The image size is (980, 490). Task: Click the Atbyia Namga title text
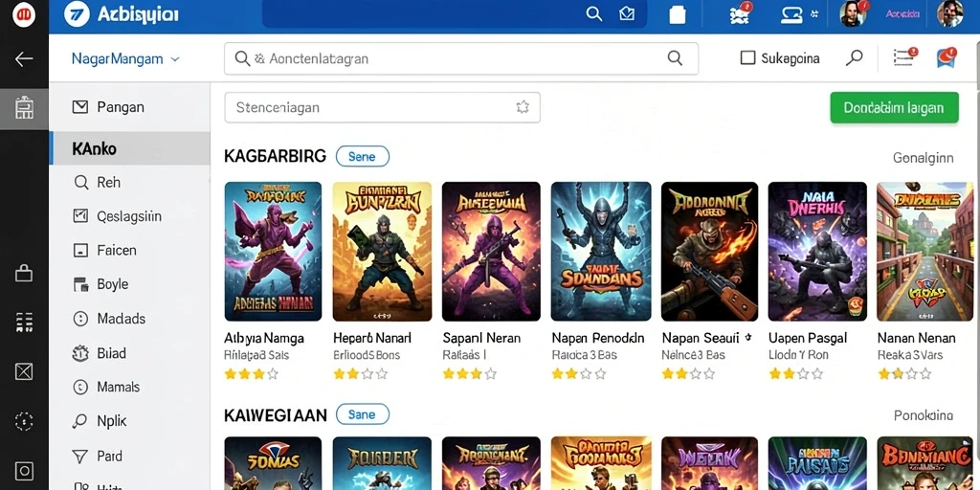pyautogui.click(x=264, y=338)
